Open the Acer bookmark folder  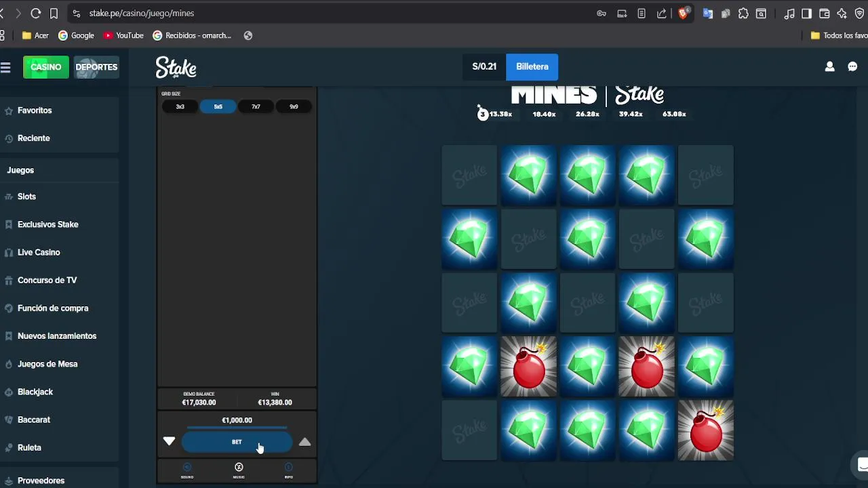click(x=35, y=35)
